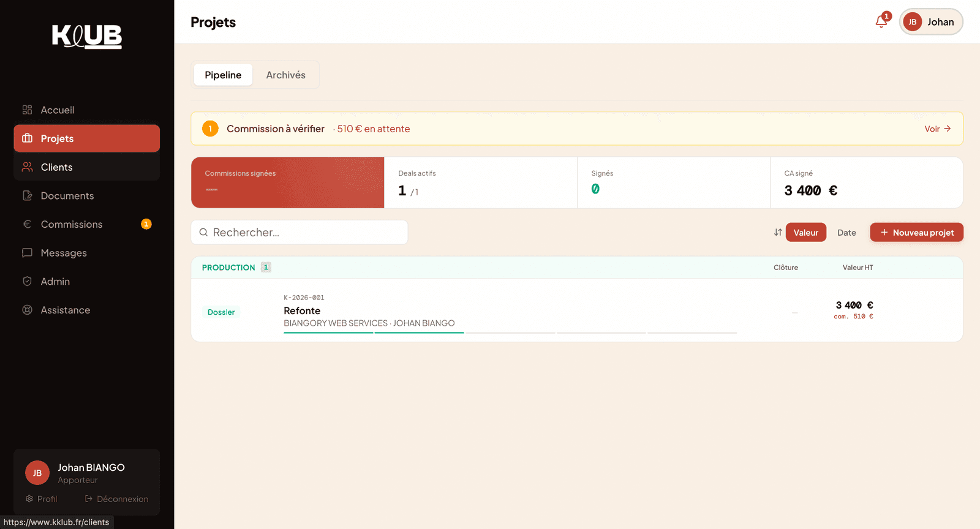Click the Assistance lifebuoy icon
The image size is (980, 529).
pyautogui.click(x=27, y=310)
